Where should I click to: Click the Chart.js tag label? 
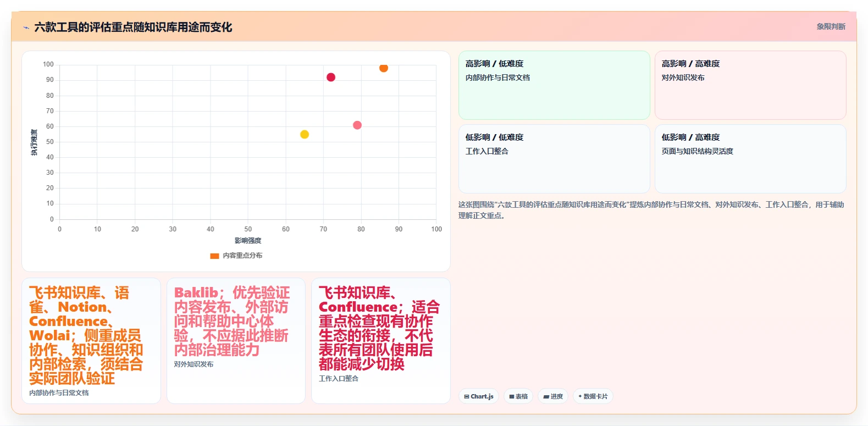coord(482,396)
